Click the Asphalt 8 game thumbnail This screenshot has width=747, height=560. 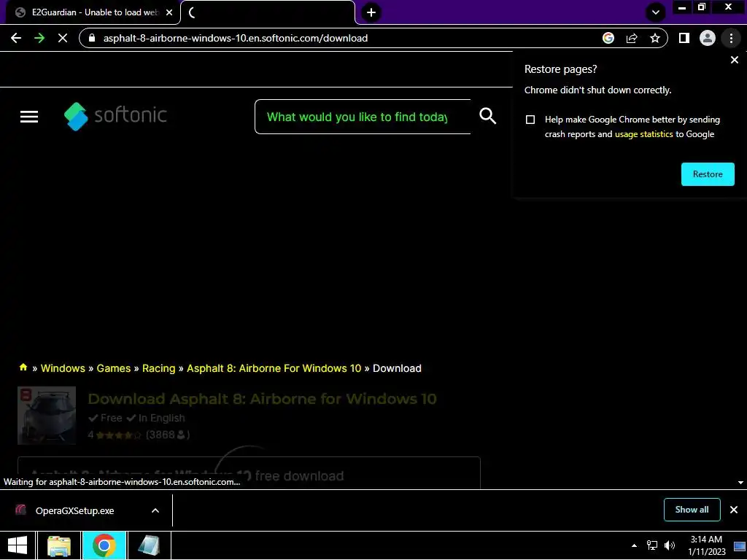tap(47, 415)
